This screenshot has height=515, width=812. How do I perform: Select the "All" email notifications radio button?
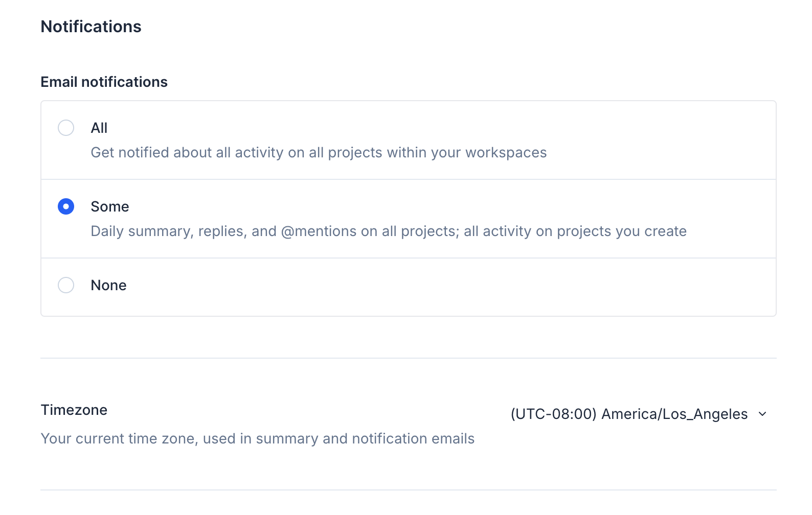coord(66,128)
